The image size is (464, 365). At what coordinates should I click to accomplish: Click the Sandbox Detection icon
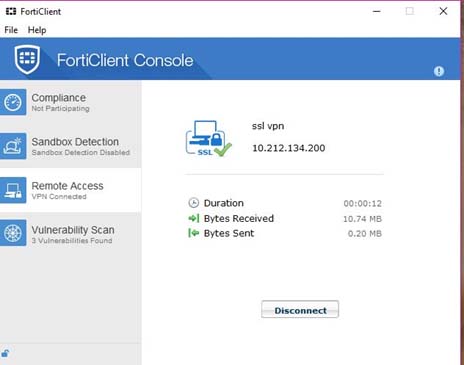13,146
